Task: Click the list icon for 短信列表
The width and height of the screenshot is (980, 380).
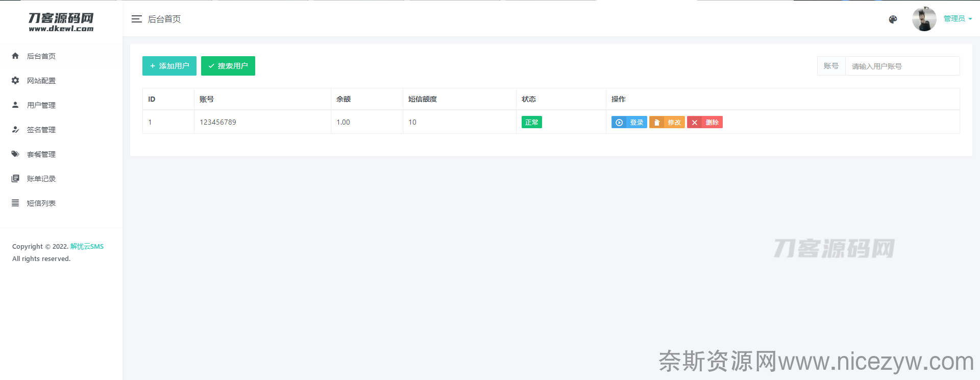Action: (x=15, y=203)
